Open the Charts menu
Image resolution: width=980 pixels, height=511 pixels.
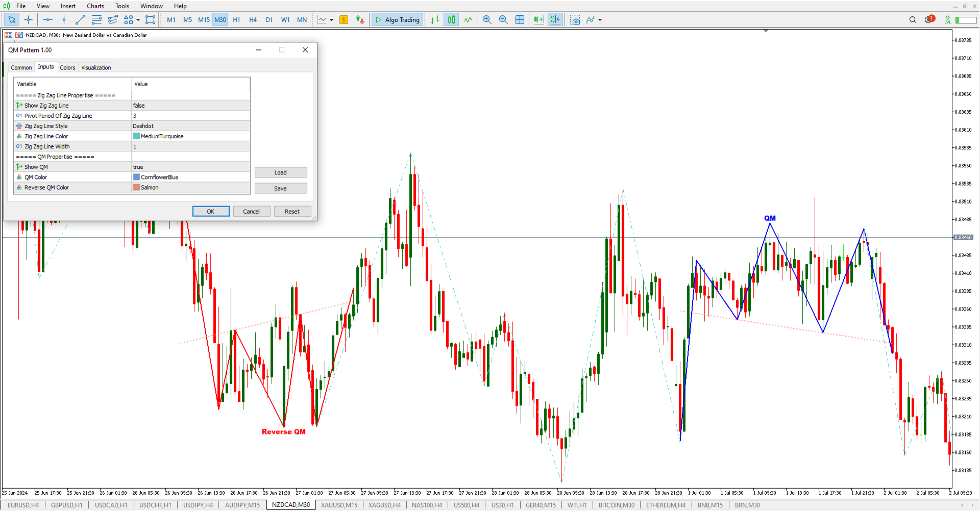pos(95,6)
